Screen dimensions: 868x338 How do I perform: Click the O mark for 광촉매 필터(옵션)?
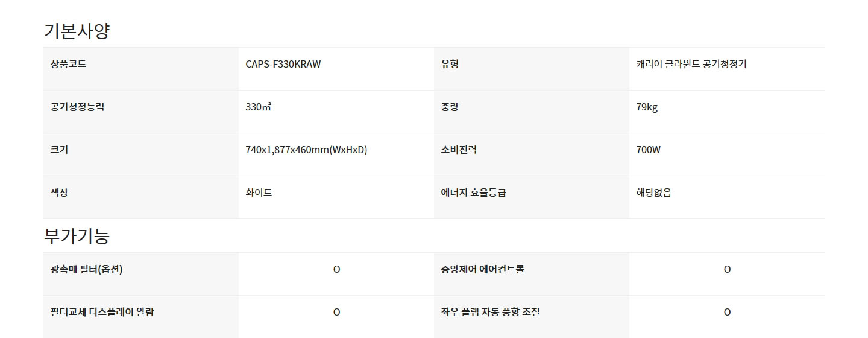click(336, 269)
